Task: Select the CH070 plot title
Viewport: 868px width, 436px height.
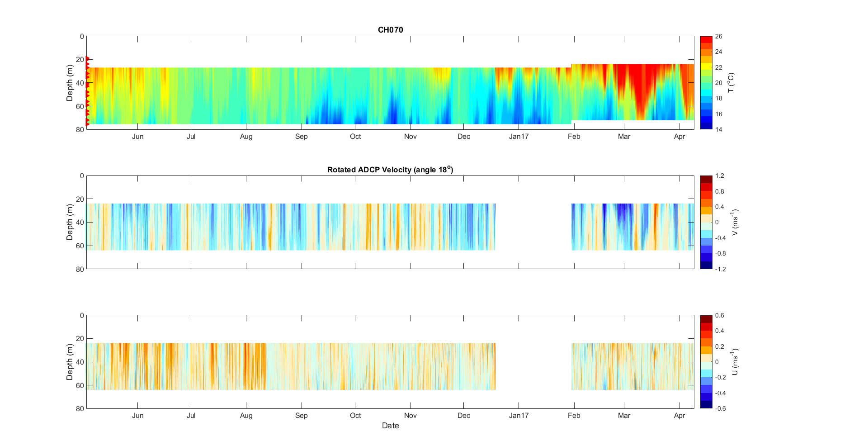Action: click(390, 30)
